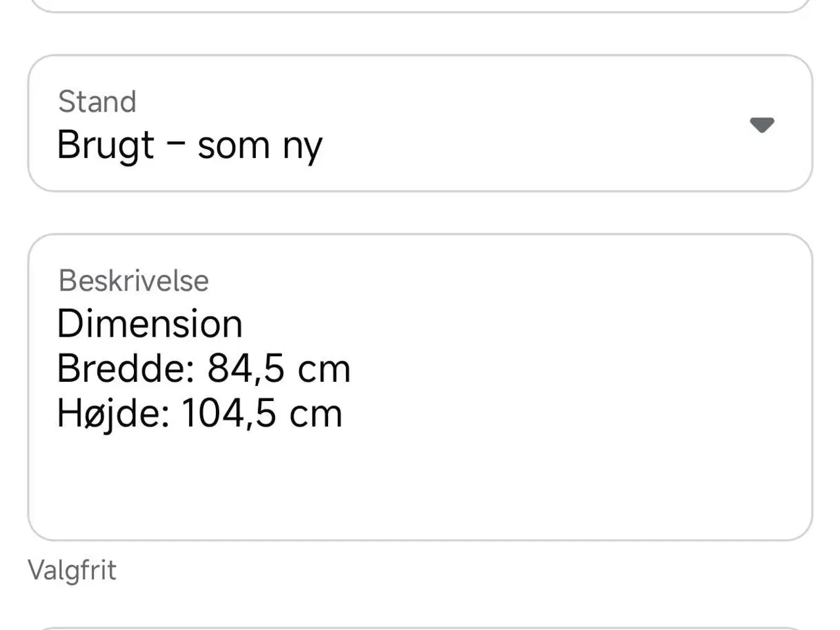Place cursor on the Højde: 104,5 cm line
The height and width of the screenshot is (630, 840).
tap(199, 413)
